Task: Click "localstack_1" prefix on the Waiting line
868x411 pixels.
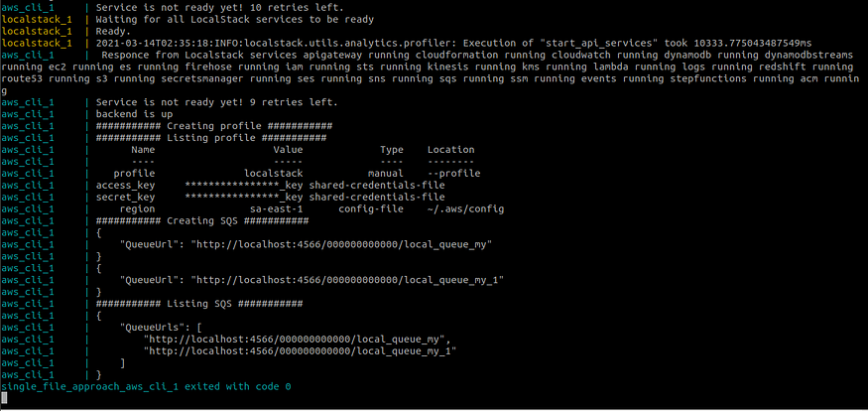Action: coord(37,20)
